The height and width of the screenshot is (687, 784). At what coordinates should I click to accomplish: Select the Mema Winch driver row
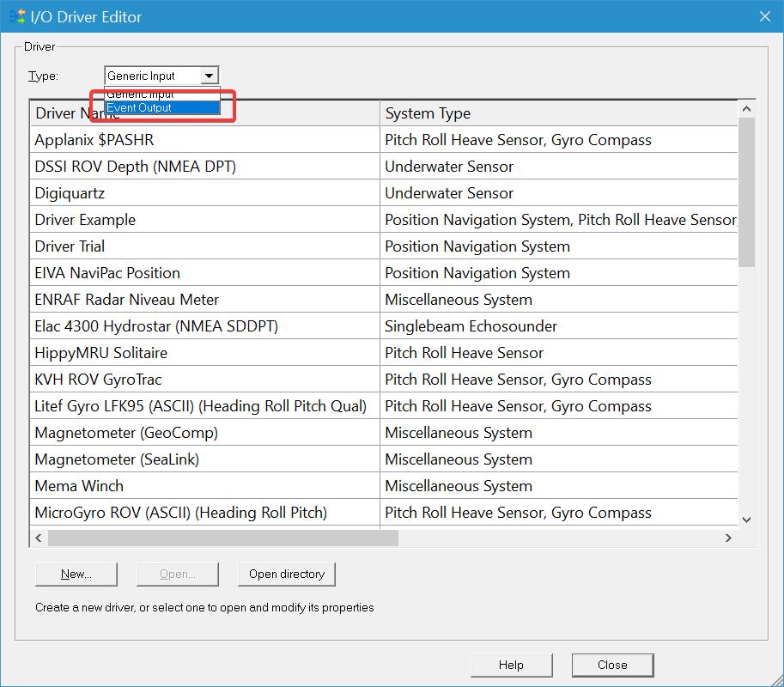(x=79, y=486)
